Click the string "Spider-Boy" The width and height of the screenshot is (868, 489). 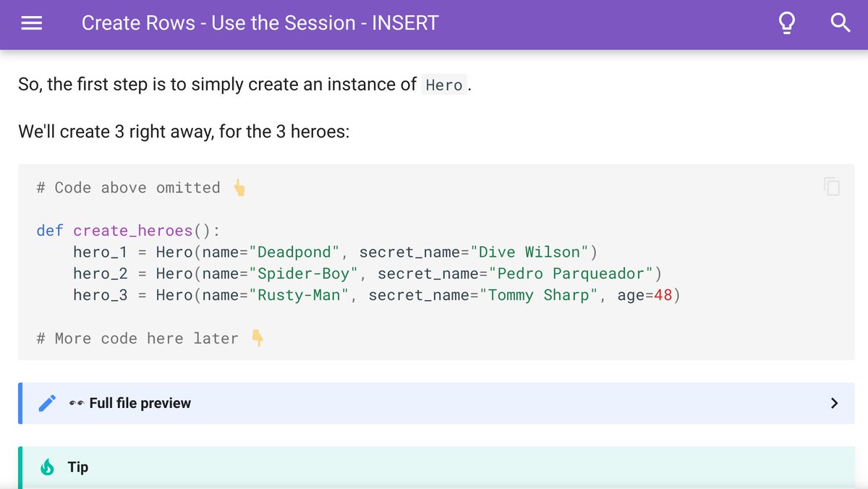coord(304,273)
